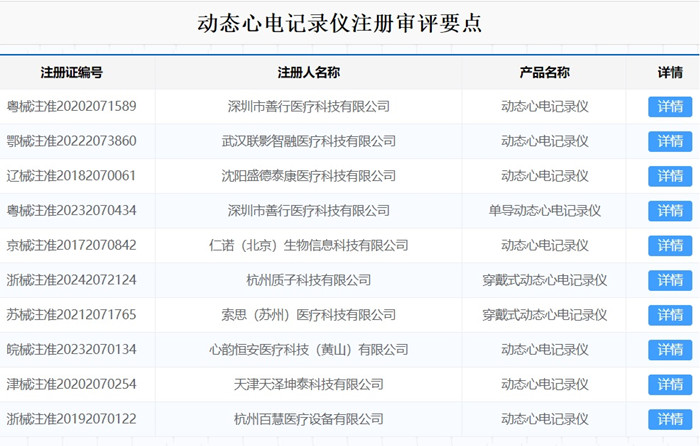Select registration number 浙械注准20242072124
The width and height of the screenshot is (700, 446).
[x=71, y=281]
